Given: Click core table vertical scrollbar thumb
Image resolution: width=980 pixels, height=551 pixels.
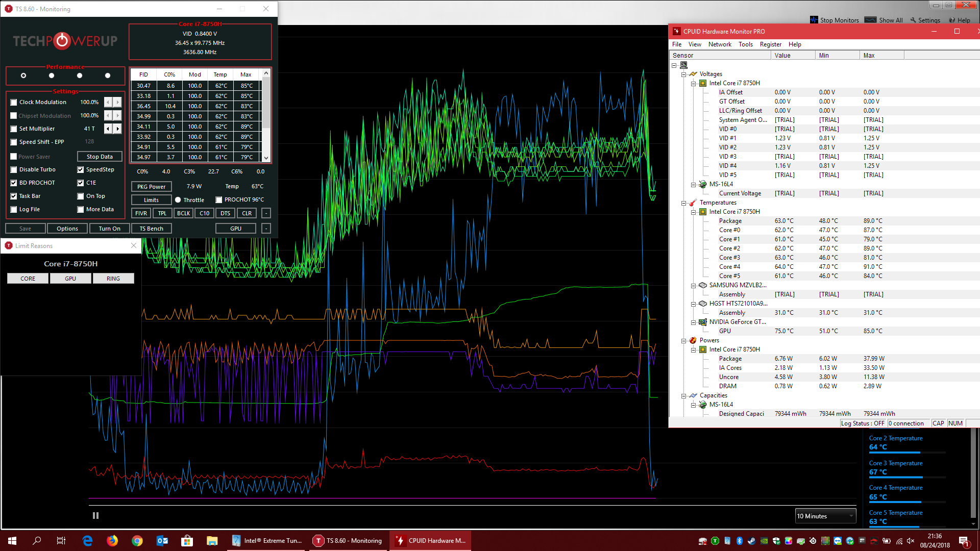Looking at the screenshot, I should coord(266,103).
